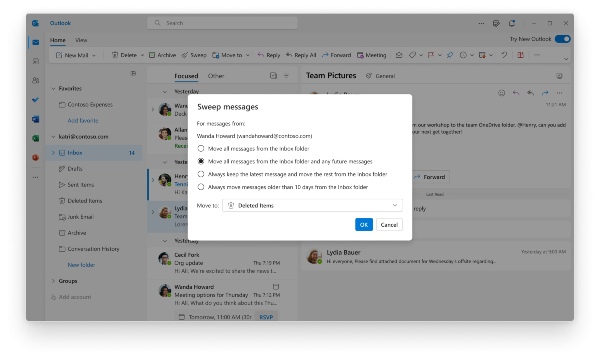
Task: Open reading pane message more actions
Action: pyautogui.click(x=559, y=93)
